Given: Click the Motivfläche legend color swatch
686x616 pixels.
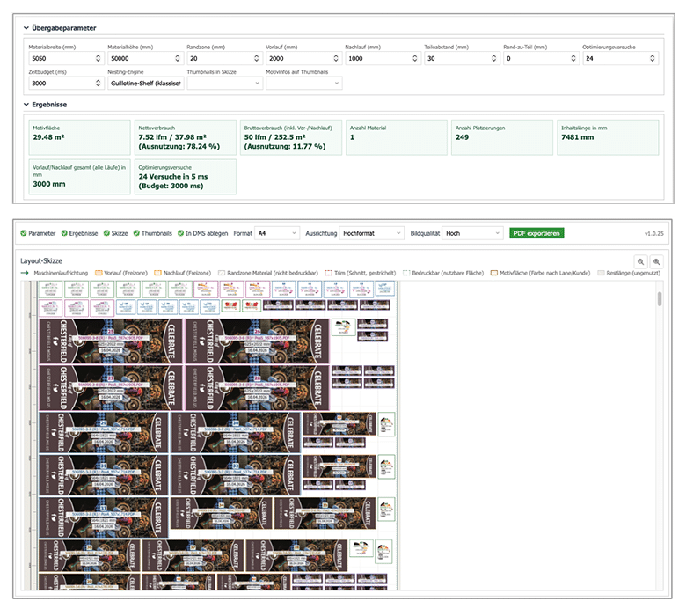Looking at the screenshot, I should [x=494, y=273].
